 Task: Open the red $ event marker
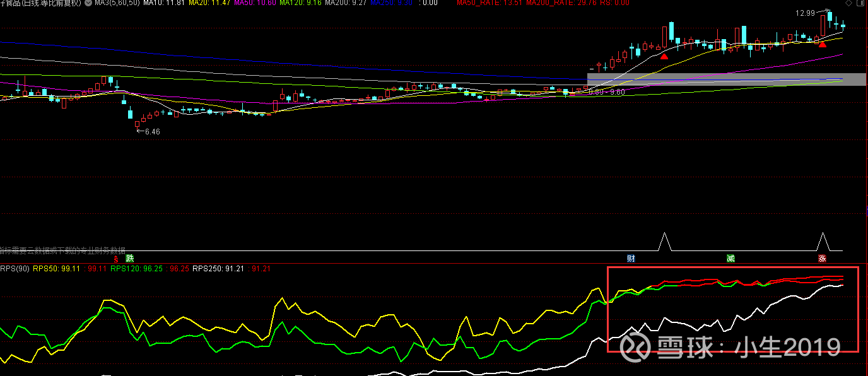click(115, 259)
